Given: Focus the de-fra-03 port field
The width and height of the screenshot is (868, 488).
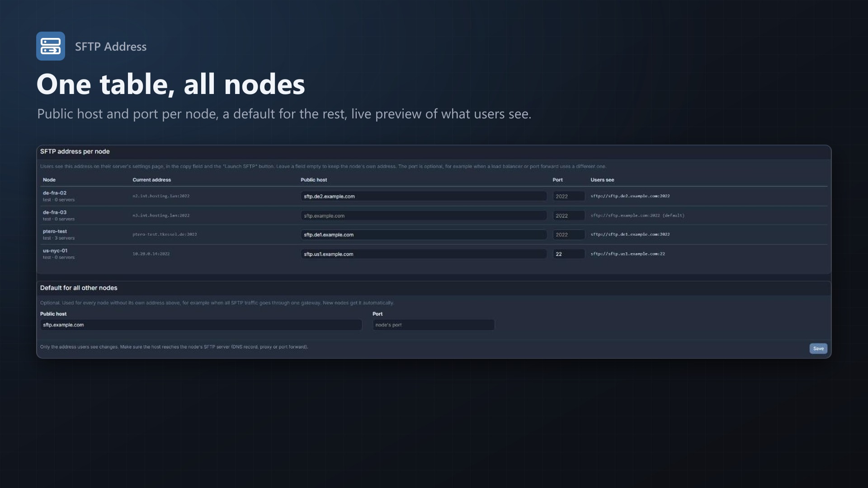Looking at the screenshot, I should 569,216.
